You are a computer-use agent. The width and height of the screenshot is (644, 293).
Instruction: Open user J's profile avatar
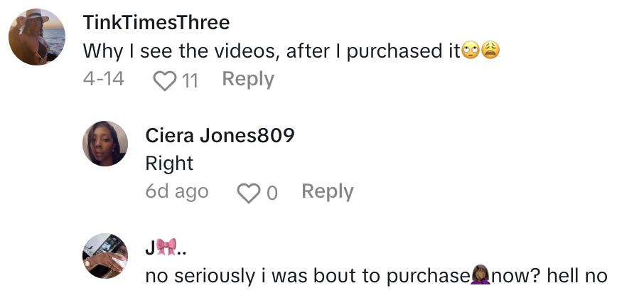pos(106,256)
